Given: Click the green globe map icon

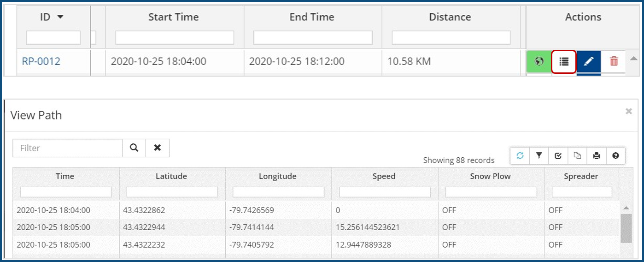Looking at the screenshot, I should tap(539, 61).
